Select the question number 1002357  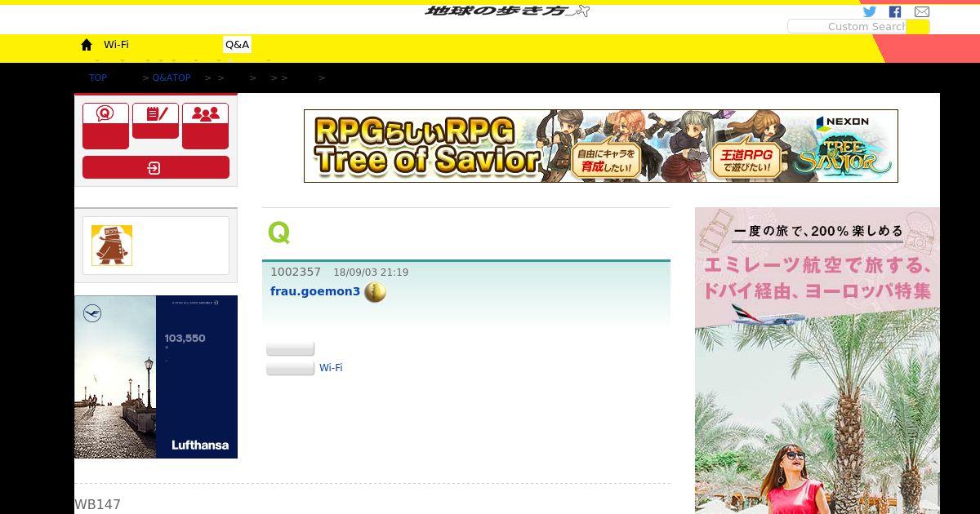(296, 272)
